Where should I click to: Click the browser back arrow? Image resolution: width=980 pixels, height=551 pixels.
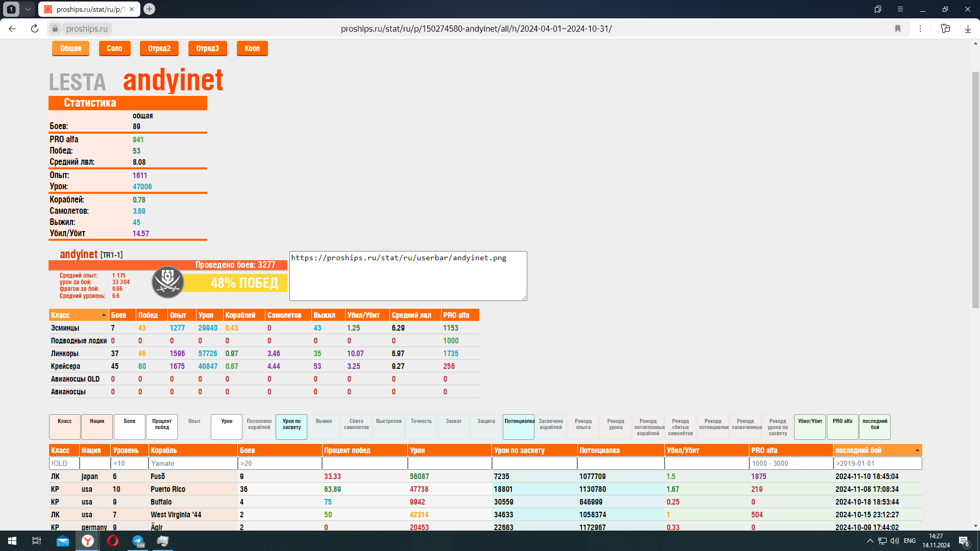tap(12, 29)
